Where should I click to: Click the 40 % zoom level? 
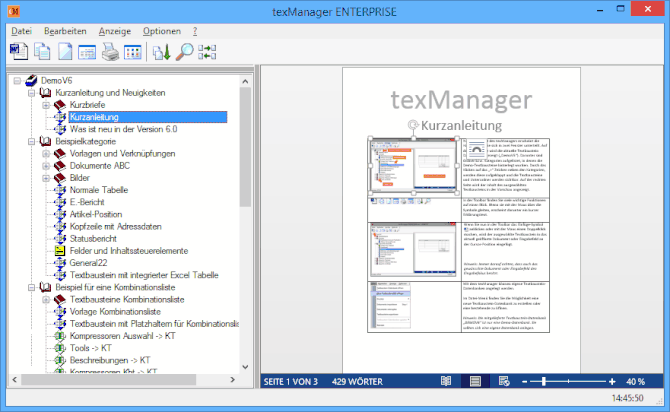tap(635, 382)
